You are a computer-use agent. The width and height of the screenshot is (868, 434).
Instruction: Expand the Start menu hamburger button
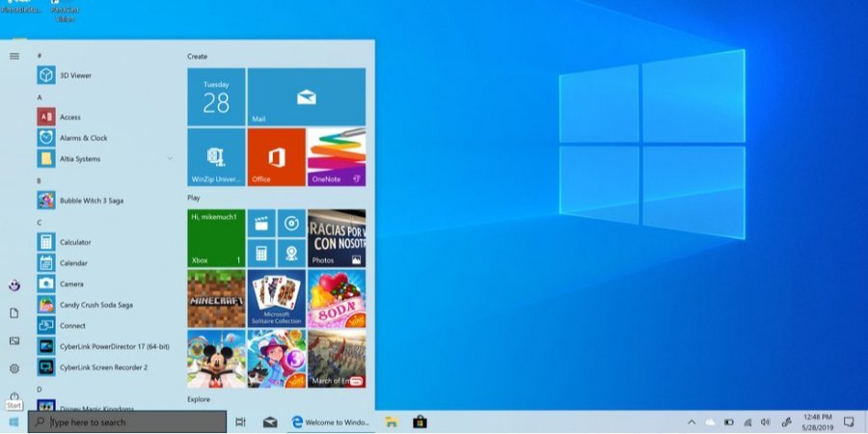(x=14, y=56)
